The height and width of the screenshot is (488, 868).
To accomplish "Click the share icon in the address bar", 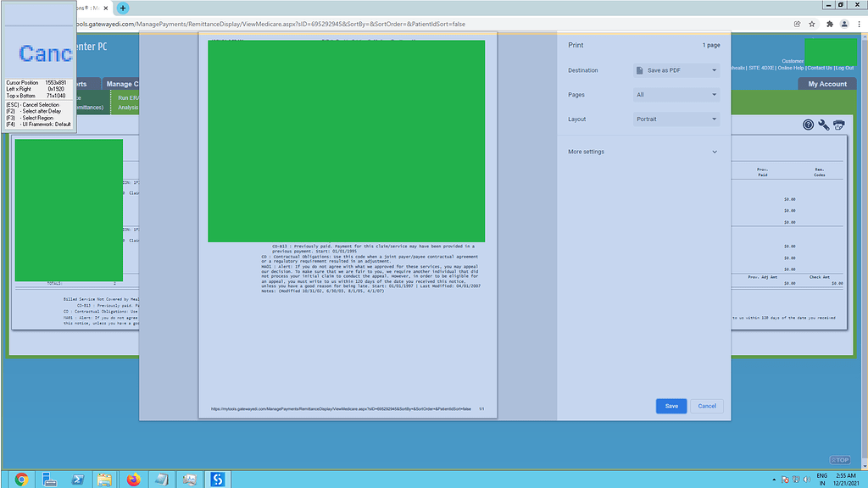I will click(x=797, y=24).
